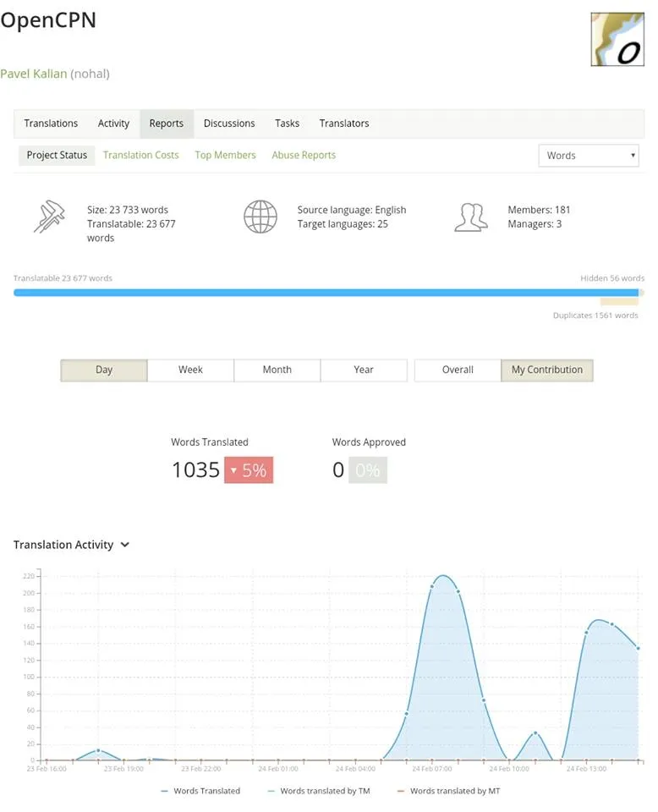Viewport: 658px width, 812px height.
Task: Click the beige duplicates bar segment
Action: pyautogui.click(x=619, y=302)
